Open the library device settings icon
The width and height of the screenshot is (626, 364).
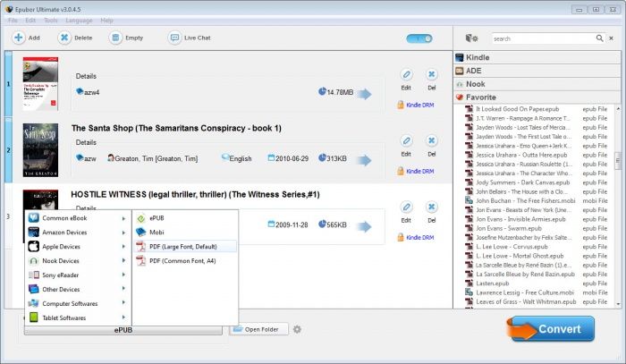pyautogui.click(x=471, y=38)
